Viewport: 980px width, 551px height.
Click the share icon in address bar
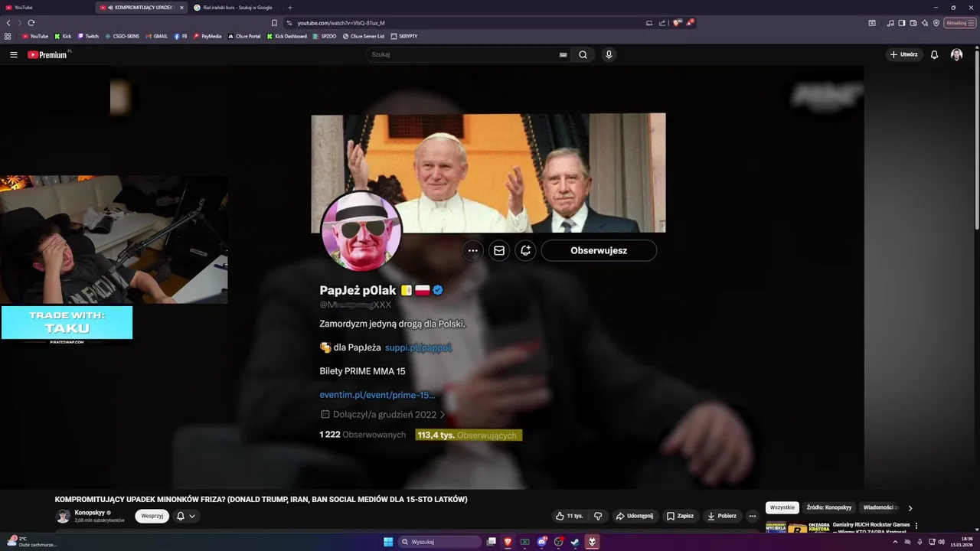(x=662, y=23)
